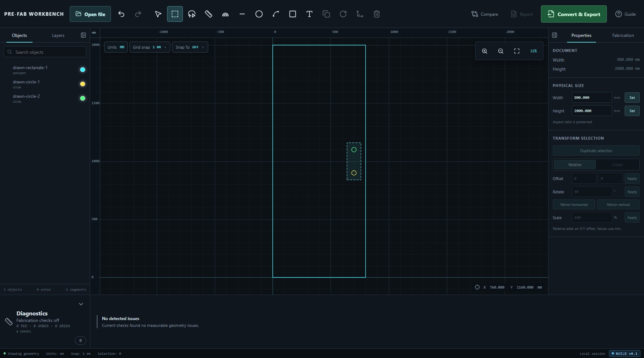Switch to the Fabrication tab

[x=623, y=35]
